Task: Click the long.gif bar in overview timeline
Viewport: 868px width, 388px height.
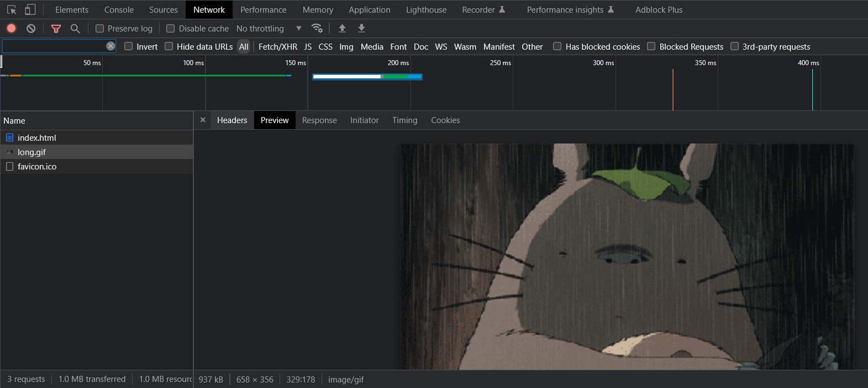Action: point(367,77)
